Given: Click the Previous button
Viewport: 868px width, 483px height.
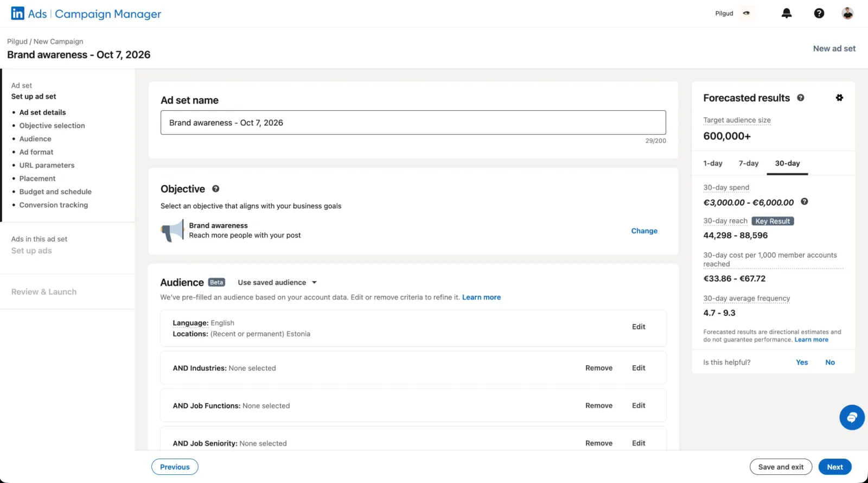Looking at the screenshot, I should point(175,467).
